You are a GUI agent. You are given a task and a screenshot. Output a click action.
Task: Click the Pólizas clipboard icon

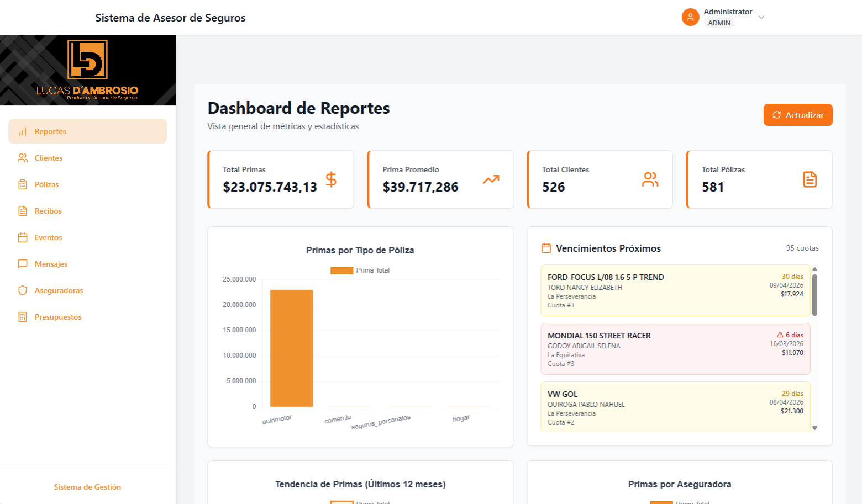23,184
